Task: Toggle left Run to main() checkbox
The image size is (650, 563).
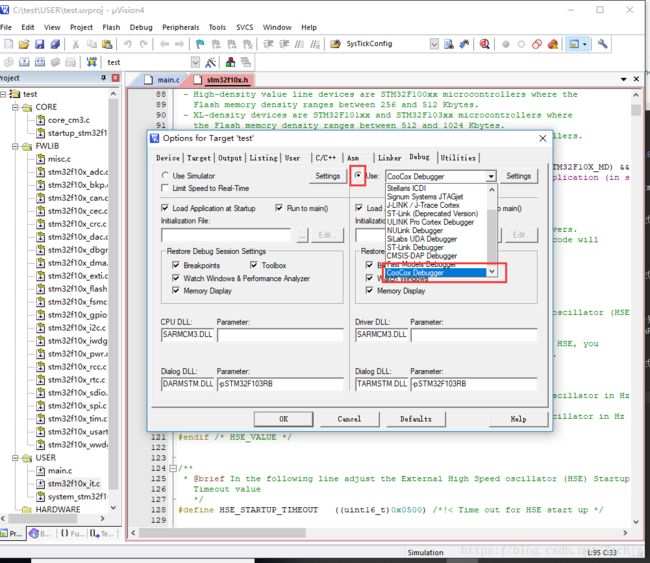Action: (x=279, y=208)
